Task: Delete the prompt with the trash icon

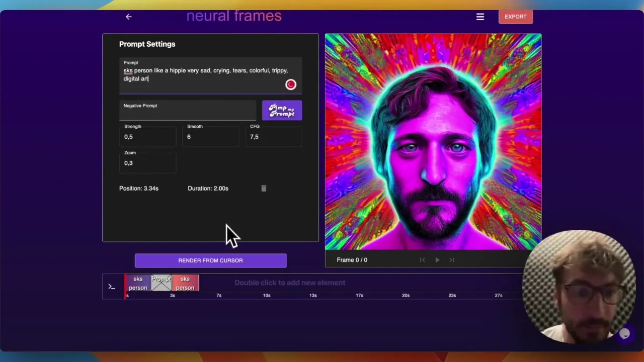Action: 264,188
